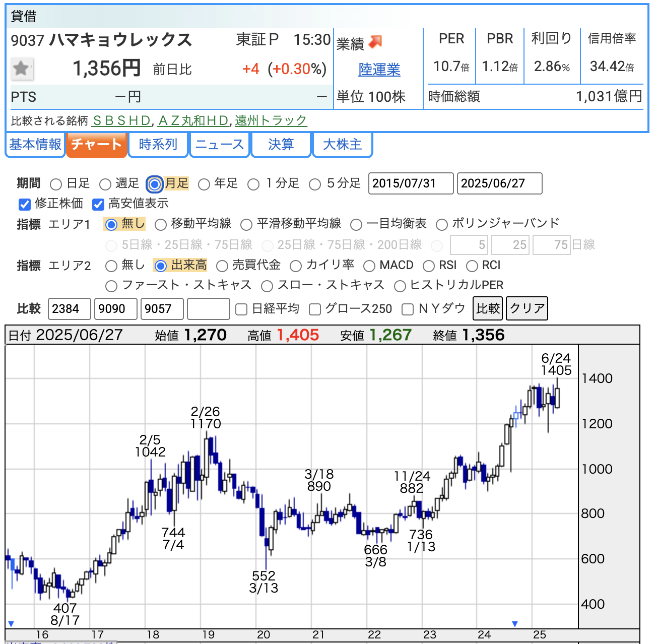
Task: Select the 年足 period radio button
Action: (x=204, y=184)
